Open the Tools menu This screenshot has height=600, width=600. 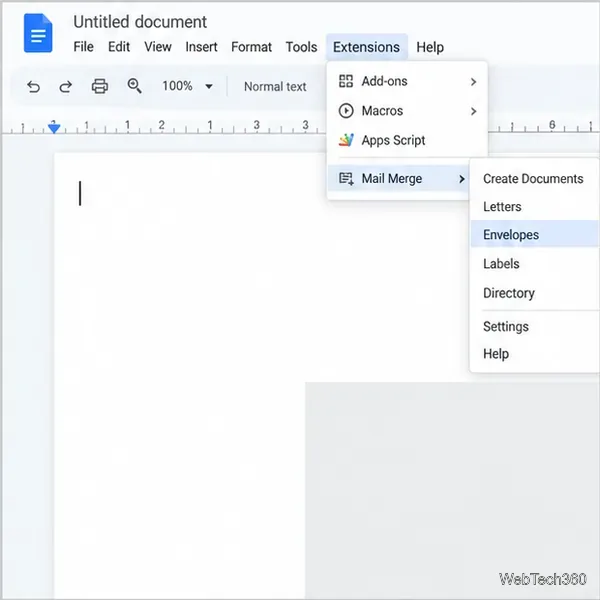(302, 47)
